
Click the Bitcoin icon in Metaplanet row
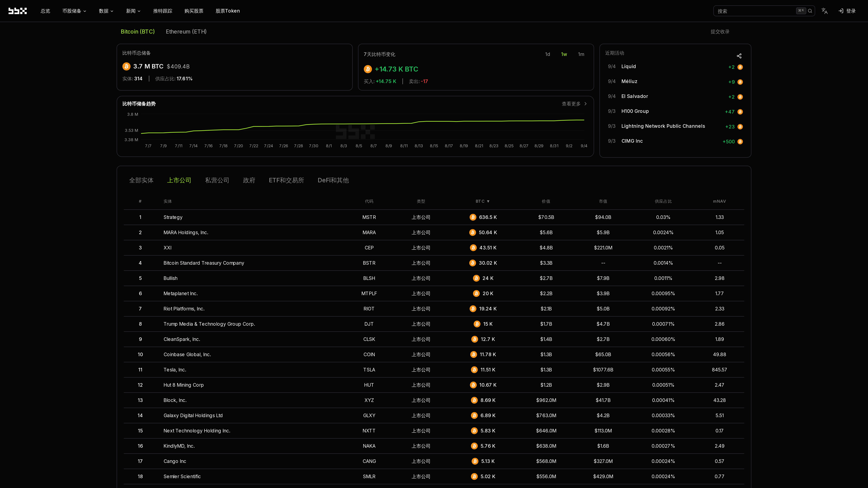click(x=476, y=293)
